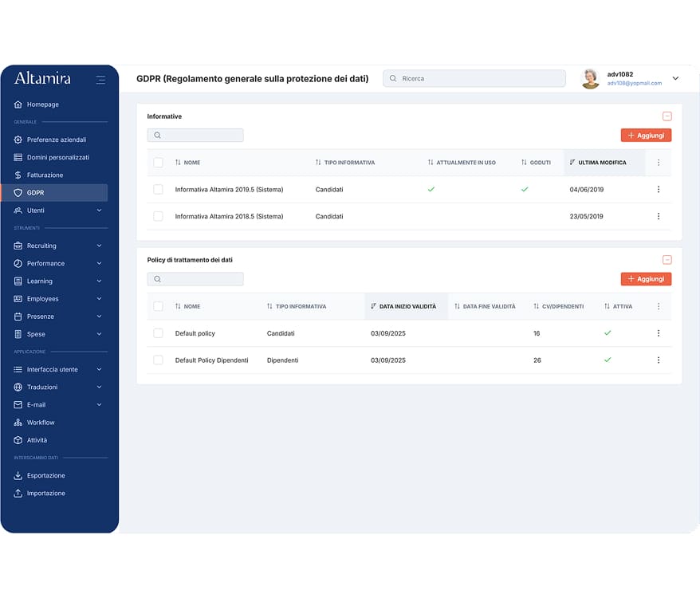
Task: Click the Workflow icon in sidebar
Action: pyautogui.click(x=18, y=423)
